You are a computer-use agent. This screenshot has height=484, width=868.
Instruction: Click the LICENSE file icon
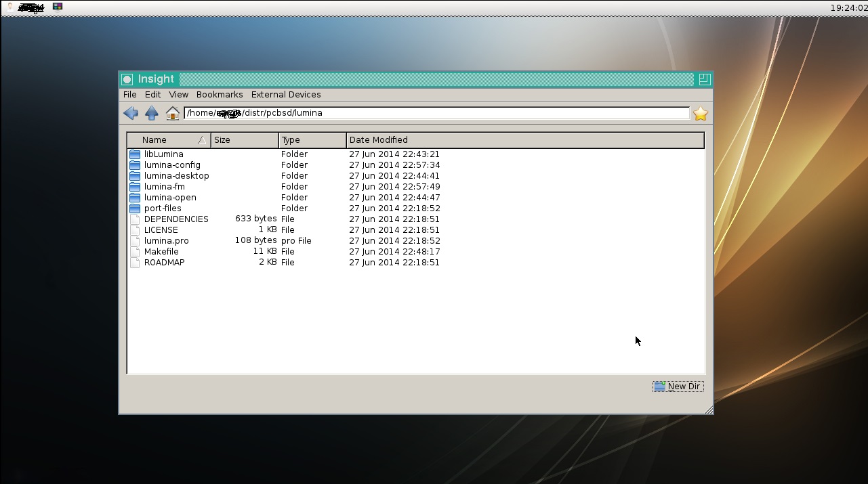[135, 230]
